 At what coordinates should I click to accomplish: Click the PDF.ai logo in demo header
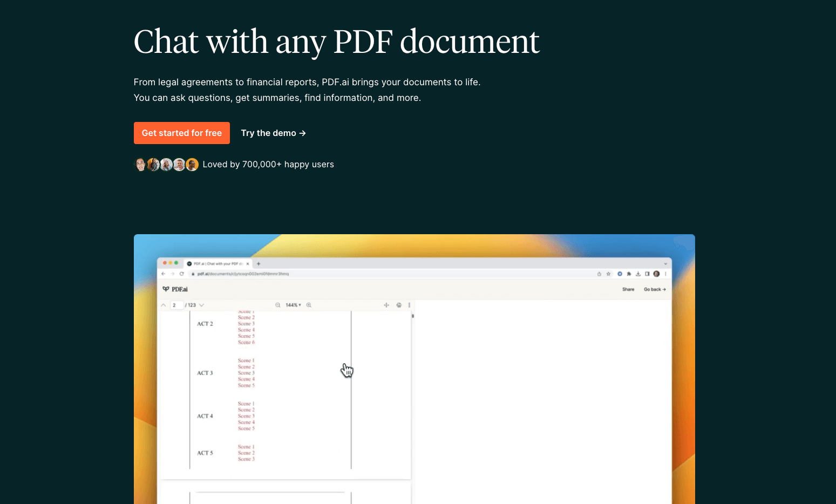click(175, 289)
